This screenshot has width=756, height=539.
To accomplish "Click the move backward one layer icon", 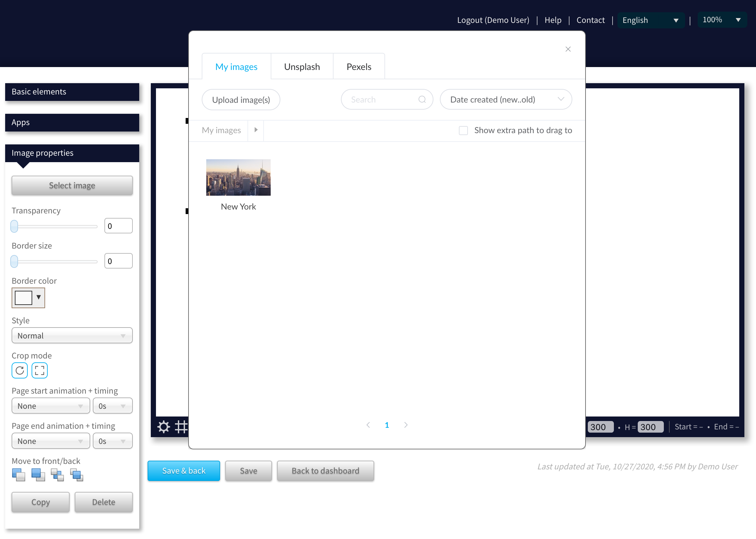I will coord(57,475).
